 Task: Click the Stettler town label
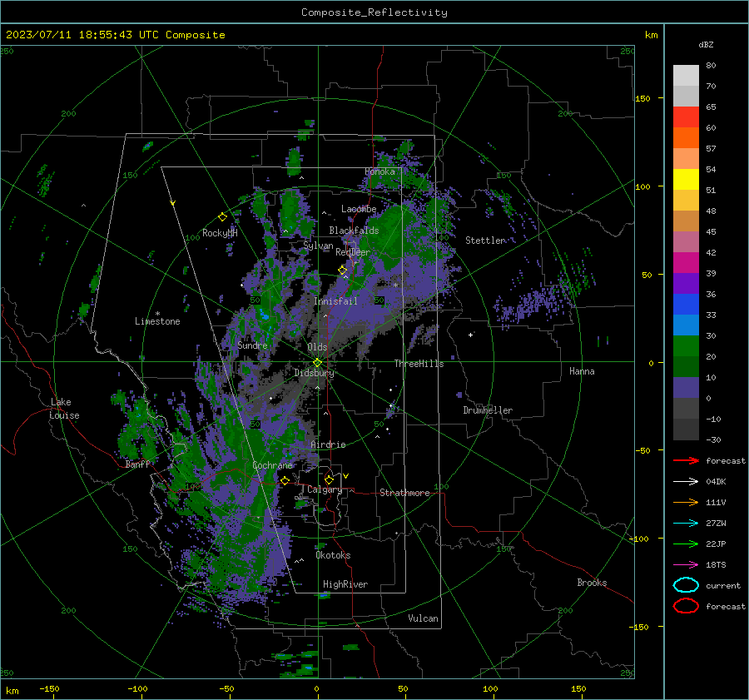point(485,241)
